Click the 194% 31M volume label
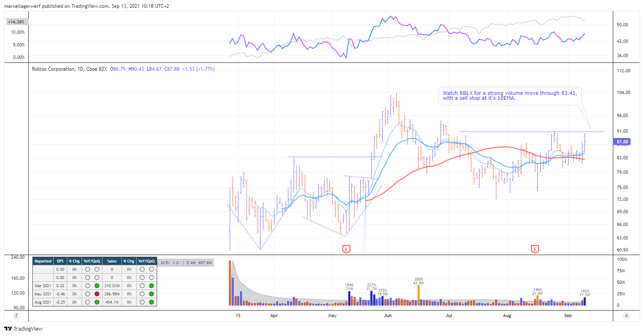 (x=349, y=287)
